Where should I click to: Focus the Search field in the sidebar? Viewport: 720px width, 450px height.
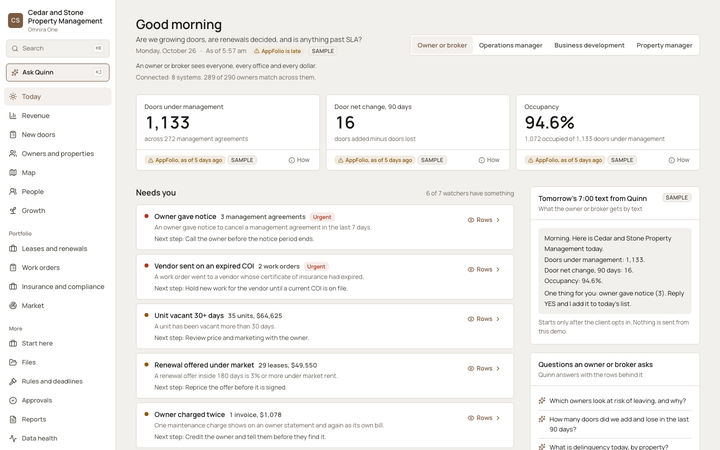[x=58, y=48]
